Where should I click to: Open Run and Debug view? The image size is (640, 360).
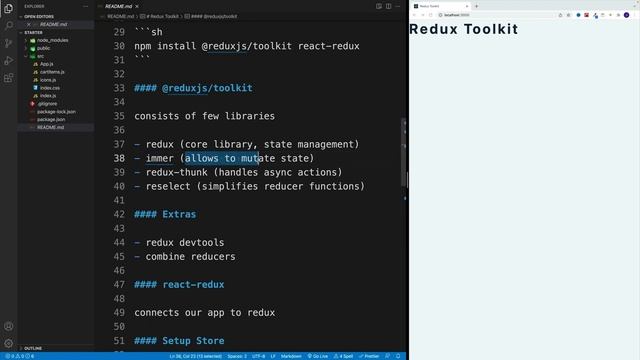[8, 60]
